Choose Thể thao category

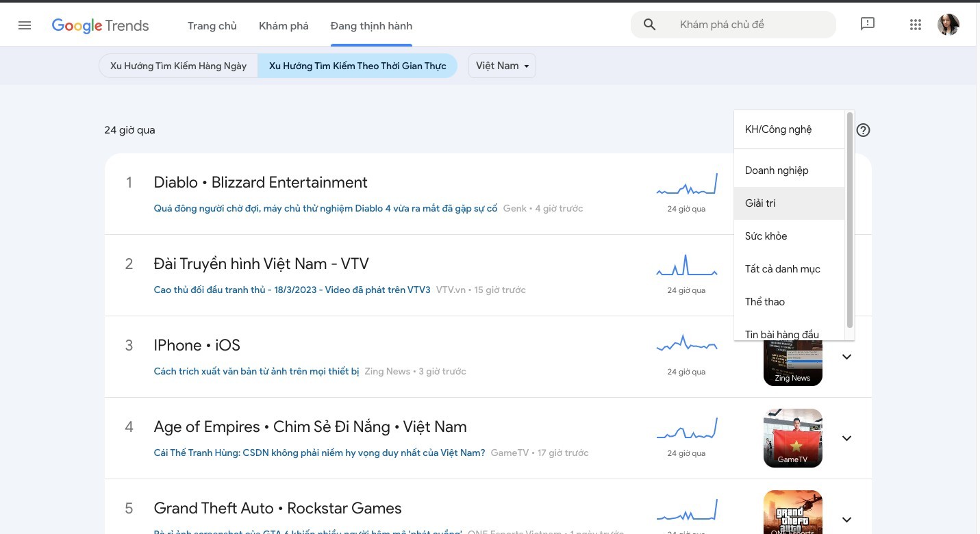(790, 302)
